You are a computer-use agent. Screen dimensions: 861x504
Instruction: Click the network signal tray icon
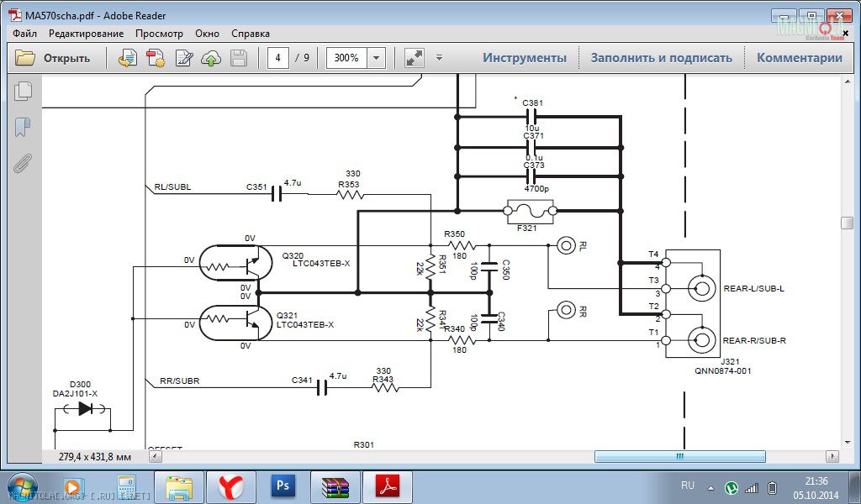click(x=751, y=487)
